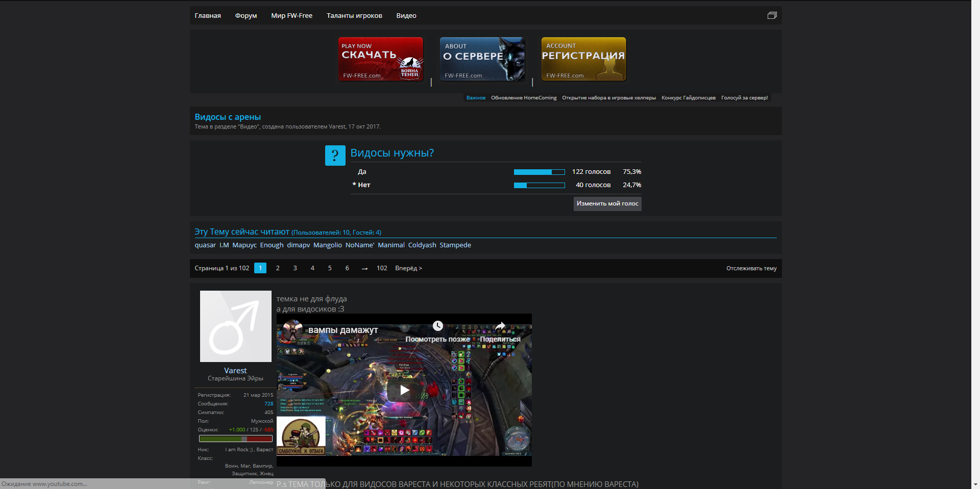The image size is (980, 489).
Task: Open Таланты игроков menu item
Action: [354, 16]
